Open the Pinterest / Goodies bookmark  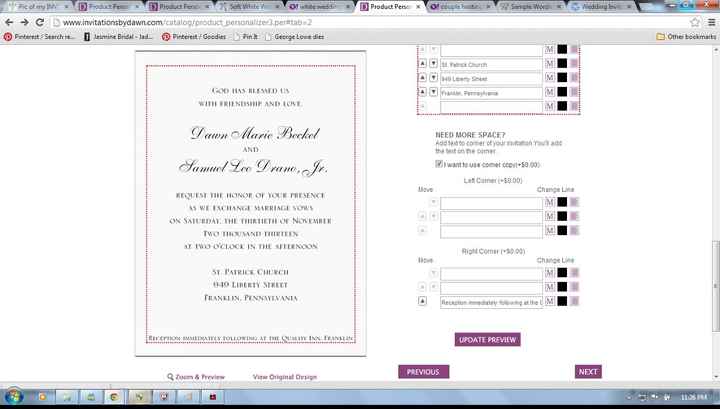pyautogui.click(x=194, y=37)
